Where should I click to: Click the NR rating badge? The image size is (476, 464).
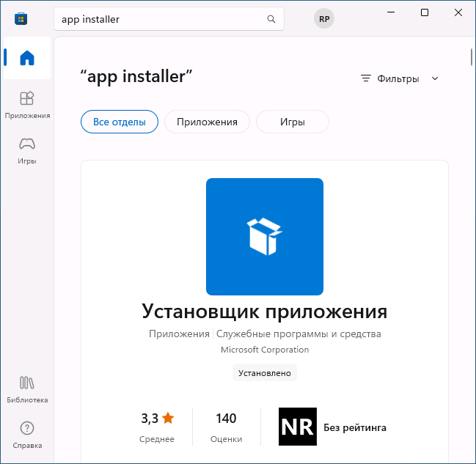coord(298,427)
